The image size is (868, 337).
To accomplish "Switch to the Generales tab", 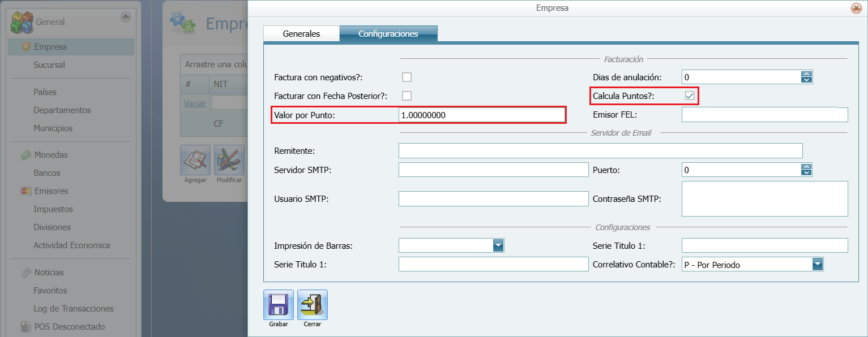I will point(301,33).
